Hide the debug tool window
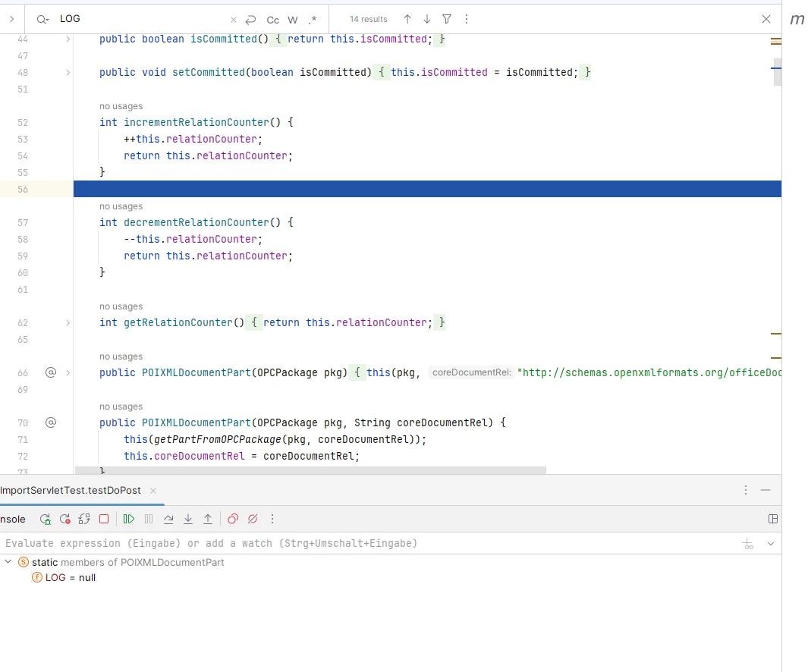The image size is (808, 672). click(x=766, y=490)
